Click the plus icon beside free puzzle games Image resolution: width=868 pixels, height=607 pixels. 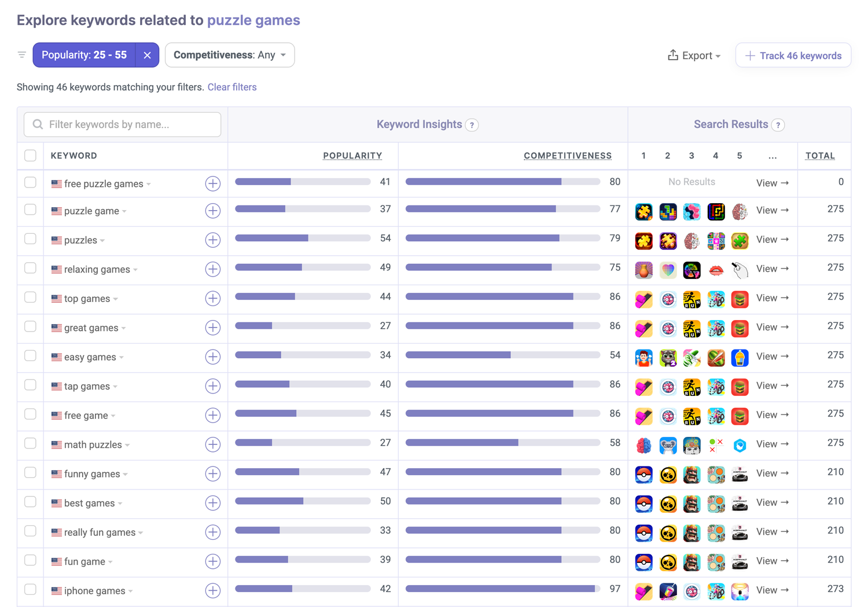point(213,183)
